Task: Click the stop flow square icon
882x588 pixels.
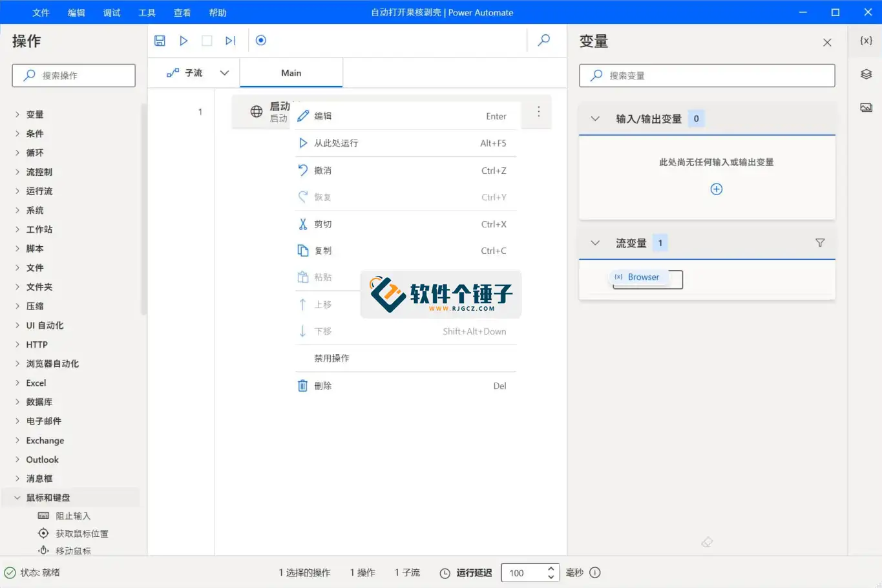Action: click(x=207, y=41)
